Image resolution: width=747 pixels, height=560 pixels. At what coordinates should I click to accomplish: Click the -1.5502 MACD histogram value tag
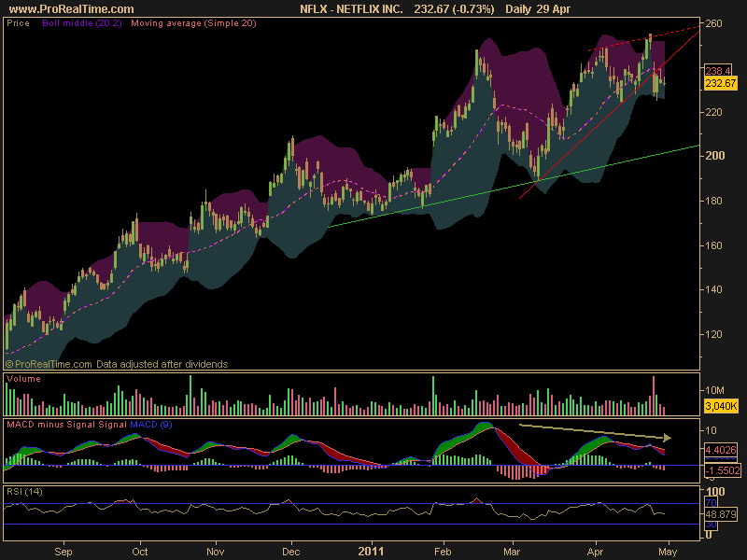(x=722, y=470)
